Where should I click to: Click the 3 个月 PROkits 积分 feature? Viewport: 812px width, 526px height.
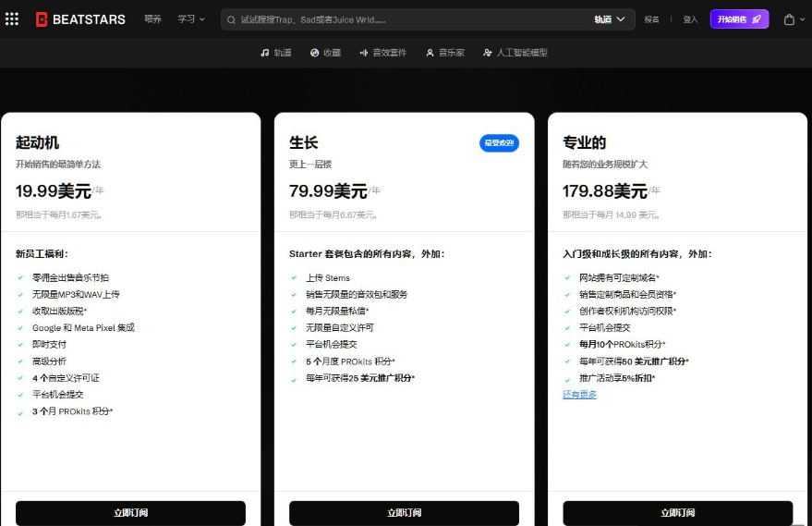[72, 411]
